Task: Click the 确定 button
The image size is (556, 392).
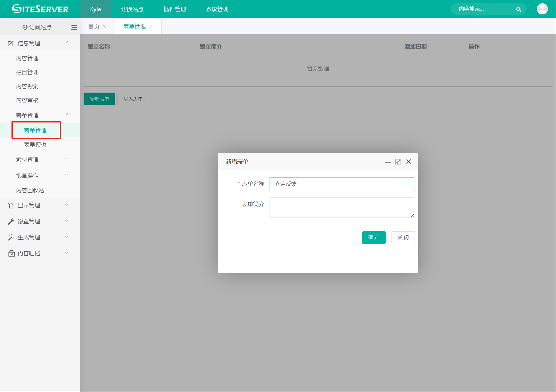Action: tap(374, 237)
